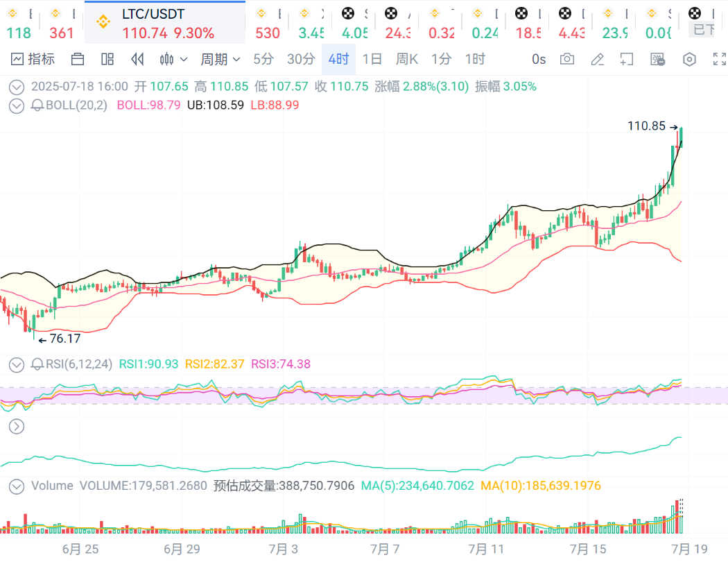Open the 指标 indicators panel

33,60
